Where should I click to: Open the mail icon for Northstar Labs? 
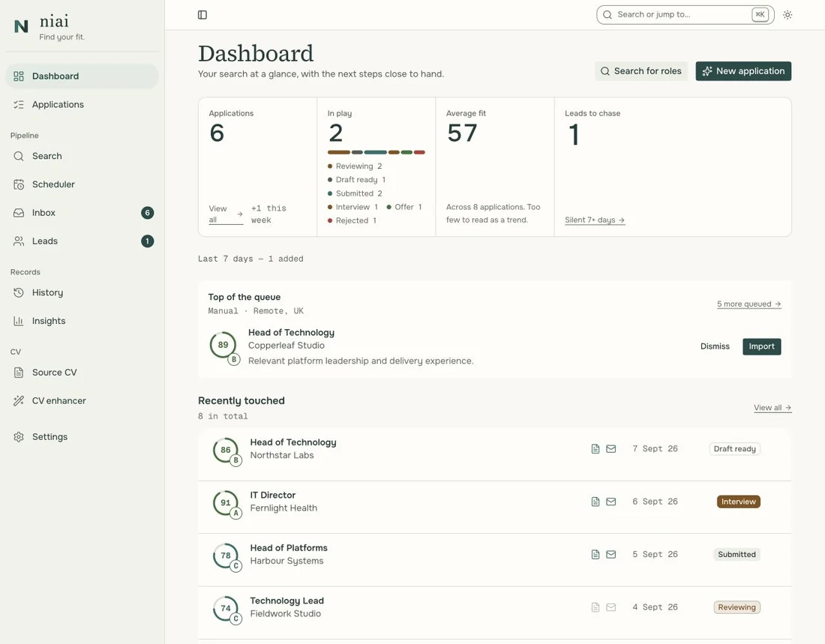[x=610, y=449]
